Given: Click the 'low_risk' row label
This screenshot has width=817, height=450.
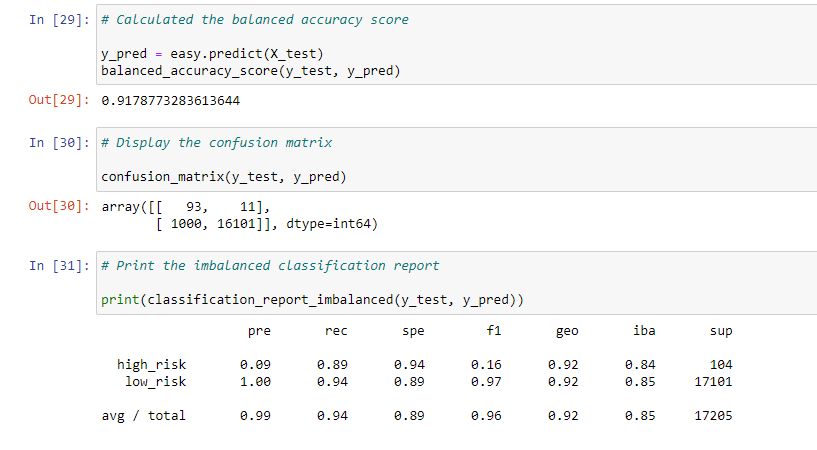Looking at the screenshot, I should 155,382.
